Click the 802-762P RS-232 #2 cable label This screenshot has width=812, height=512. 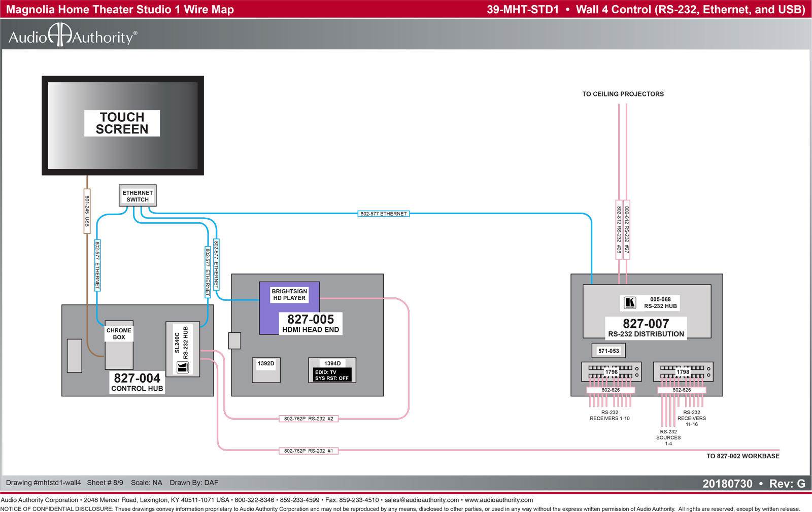(x=309, y=419)
